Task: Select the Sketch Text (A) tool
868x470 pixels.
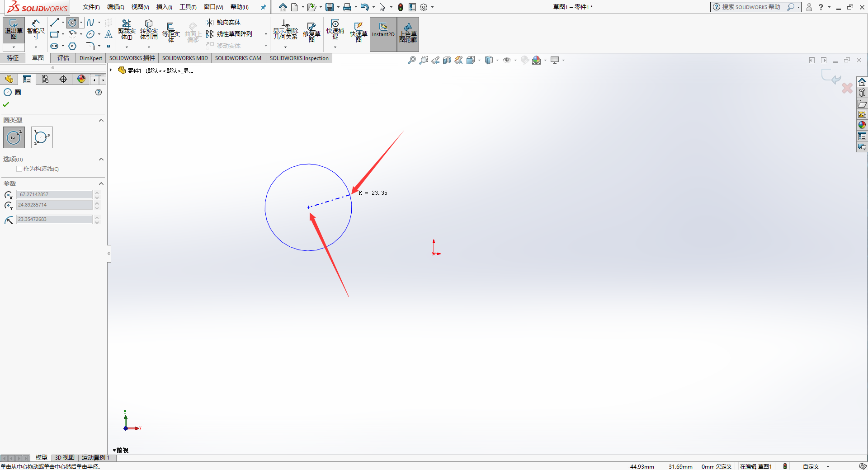Action: [x=108, y=34]
